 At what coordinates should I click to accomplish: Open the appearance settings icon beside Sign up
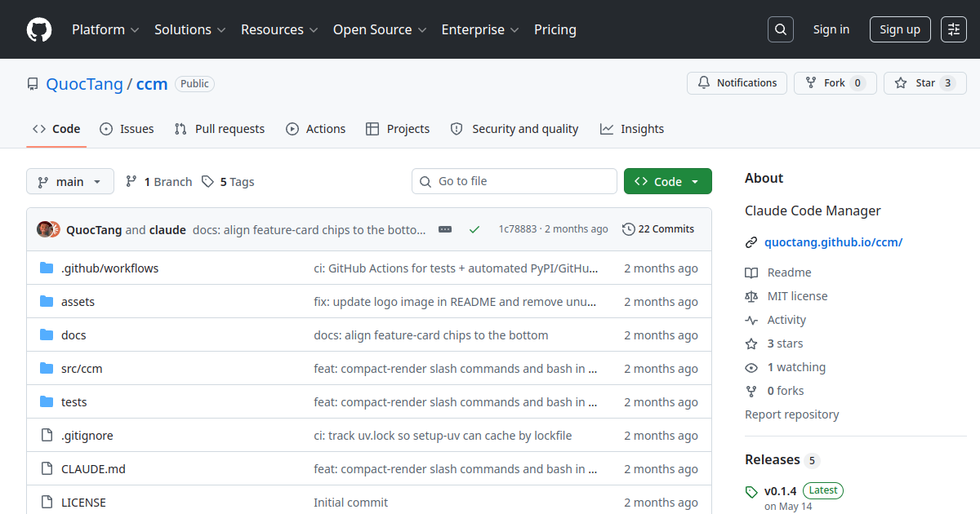pos(954,29)
